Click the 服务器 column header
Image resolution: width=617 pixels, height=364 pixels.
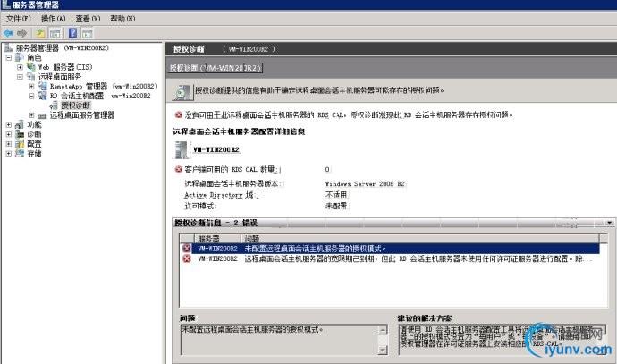click(x=217, y=239)
